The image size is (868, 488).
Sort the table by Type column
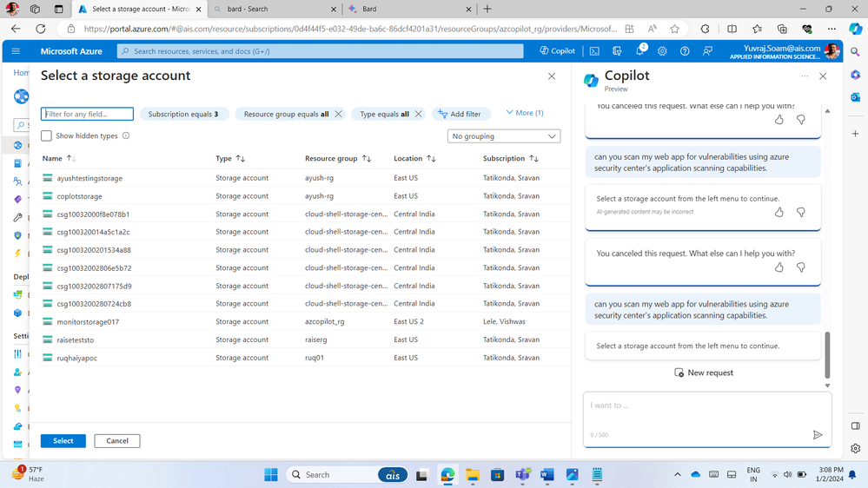click(230, 158)
